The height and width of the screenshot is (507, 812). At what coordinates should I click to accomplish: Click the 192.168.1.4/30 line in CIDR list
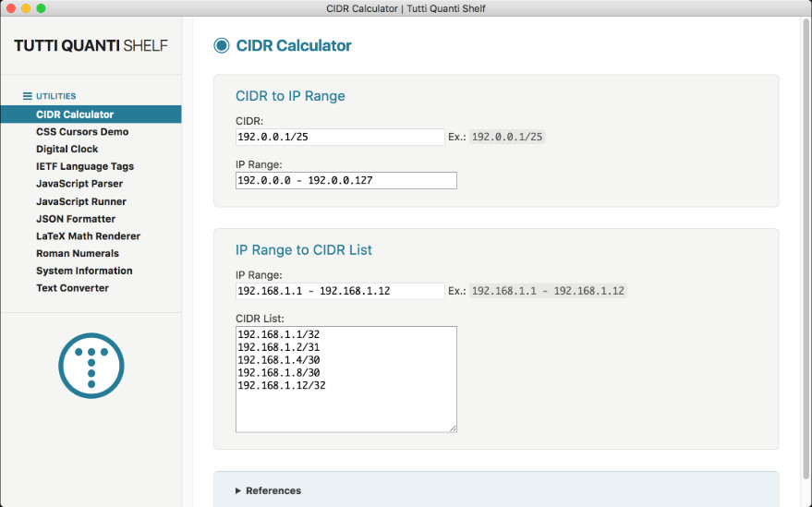click(279, 360)
